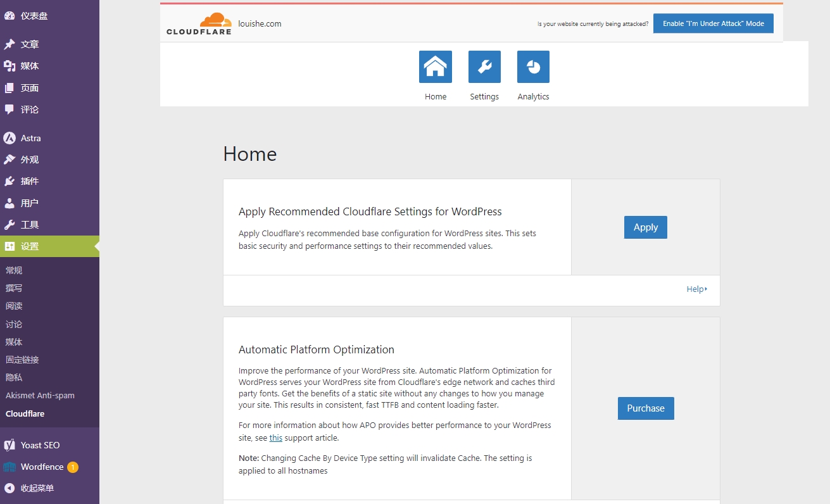Click the pushpin icon beside 文章
Screen dimensions: 830x504
9,44
